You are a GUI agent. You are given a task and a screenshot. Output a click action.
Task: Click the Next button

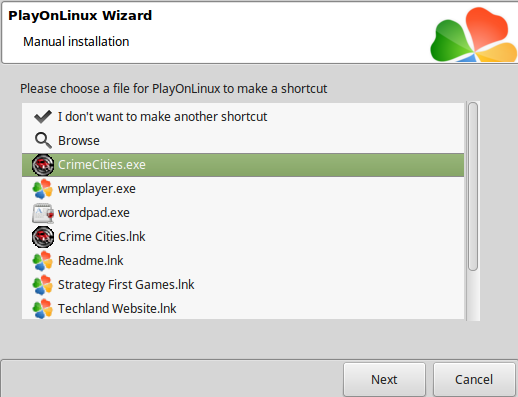(384, 379)
